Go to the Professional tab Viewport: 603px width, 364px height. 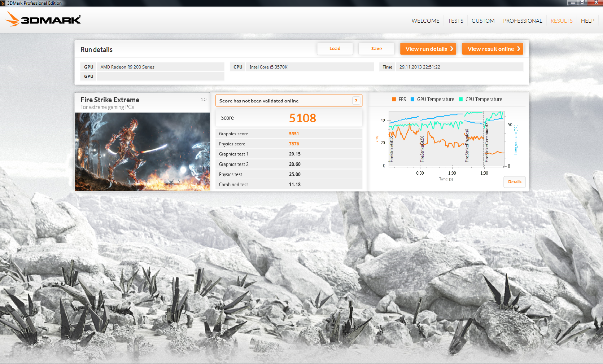pos(523,21)
